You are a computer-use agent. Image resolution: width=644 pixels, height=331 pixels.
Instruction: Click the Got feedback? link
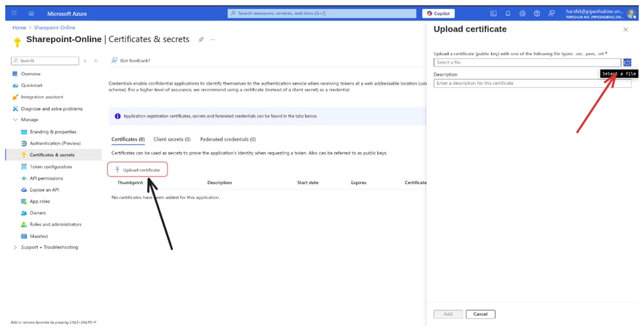pyautogui.click(x=131, y=61)
